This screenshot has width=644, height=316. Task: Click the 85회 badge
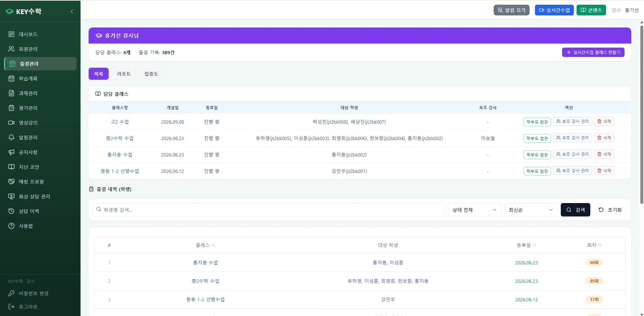point(594,281)
